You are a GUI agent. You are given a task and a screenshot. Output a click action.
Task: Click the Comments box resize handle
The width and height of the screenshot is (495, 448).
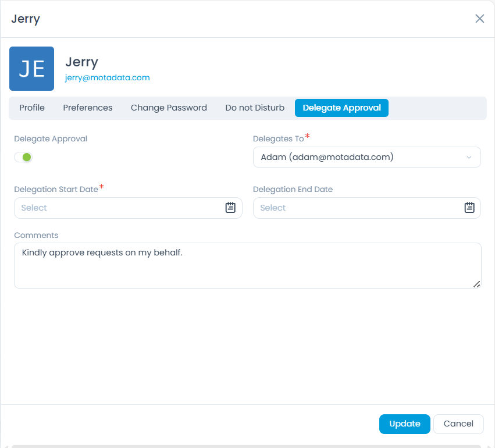coord(476,284)
